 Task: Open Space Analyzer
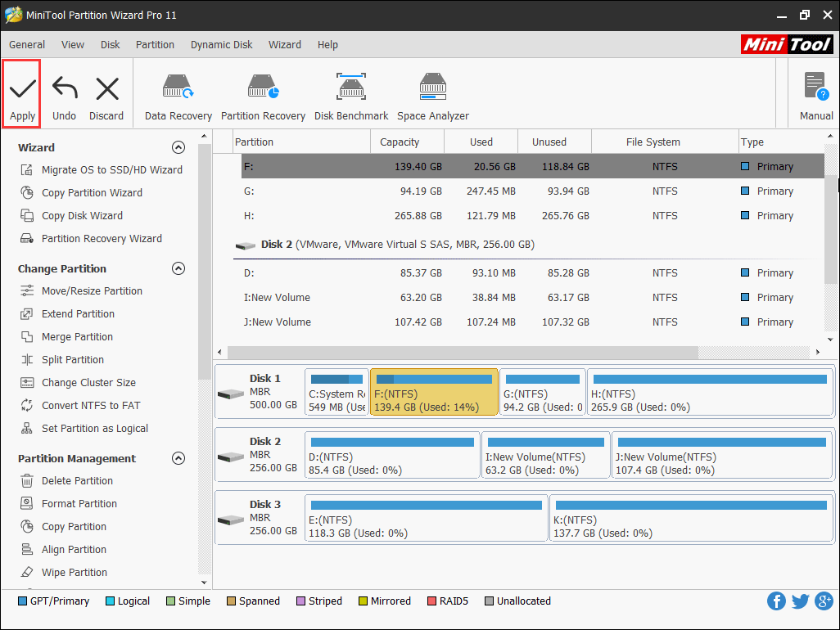433,97
